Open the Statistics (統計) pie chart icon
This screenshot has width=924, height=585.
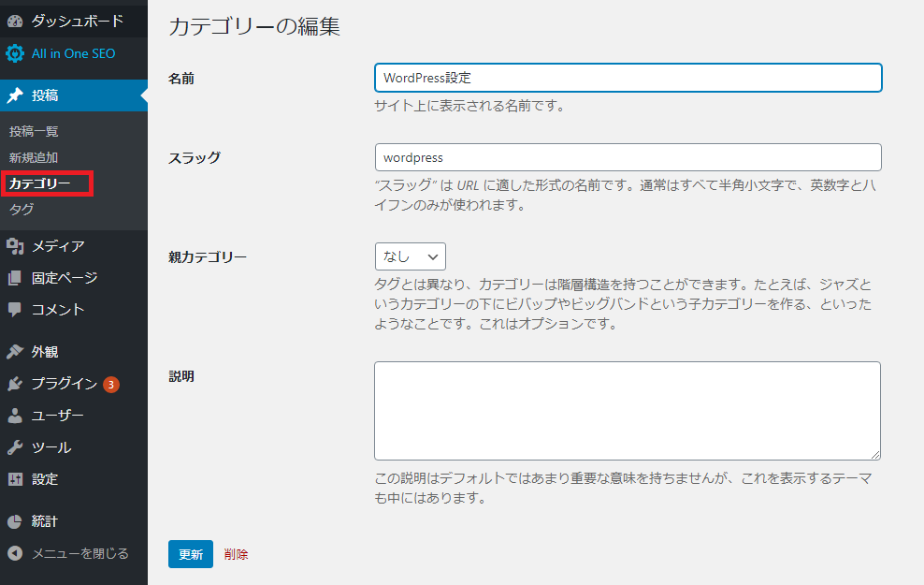15,521
